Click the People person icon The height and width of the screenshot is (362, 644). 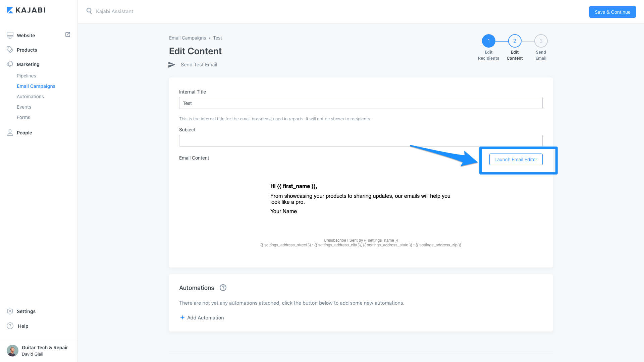[10, 133]
